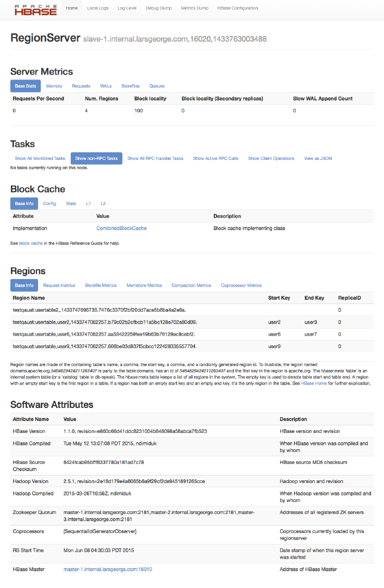This screenshot has width=384, height=588.
Task: Open Debug Dump page
Action: tap(159, 8)
